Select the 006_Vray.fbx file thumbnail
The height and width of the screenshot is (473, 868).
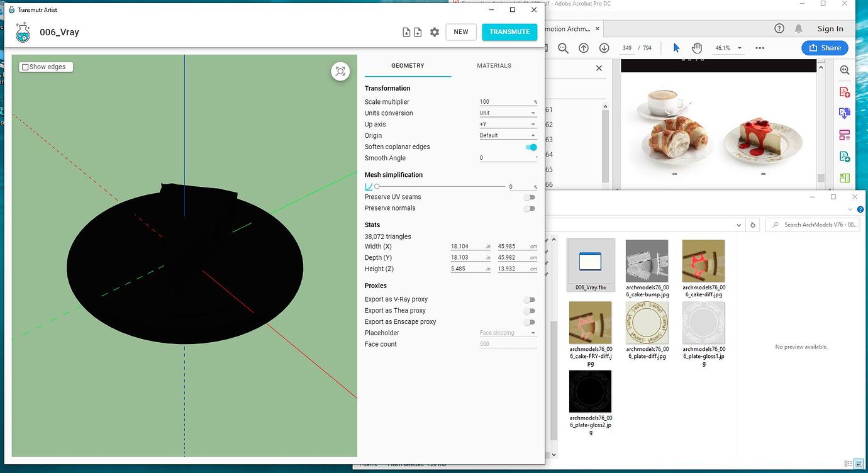pos(591,261)
